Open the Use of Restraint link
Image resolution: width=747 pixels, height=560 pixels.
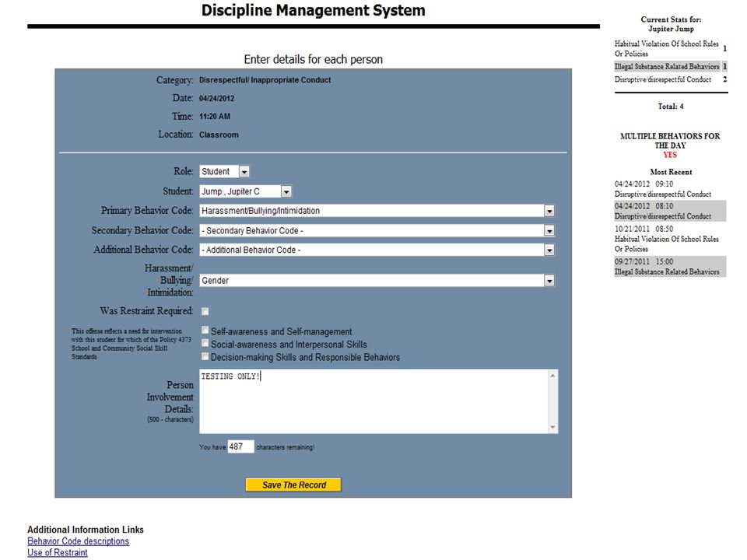(x=57, y=552)
